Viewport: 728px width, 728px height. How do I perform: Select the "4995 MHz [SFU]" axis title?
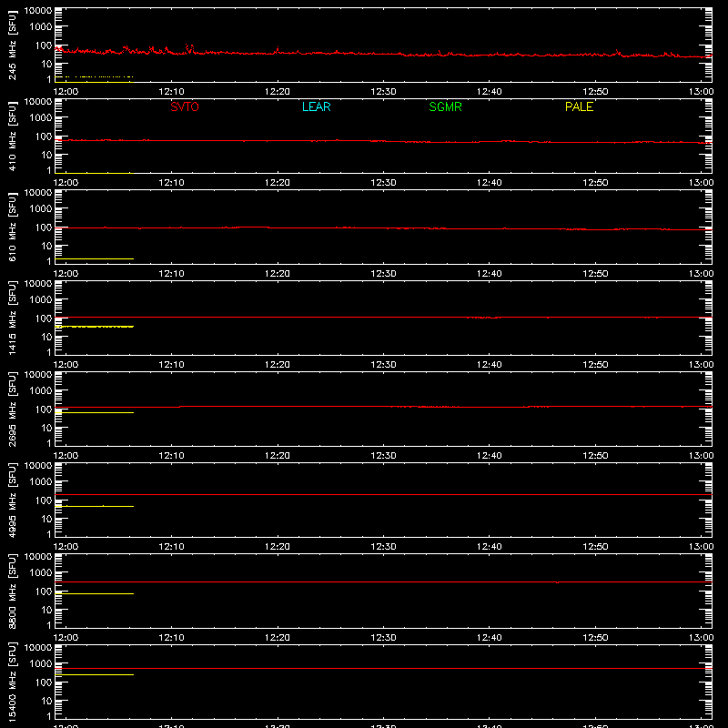click(12, 500)
